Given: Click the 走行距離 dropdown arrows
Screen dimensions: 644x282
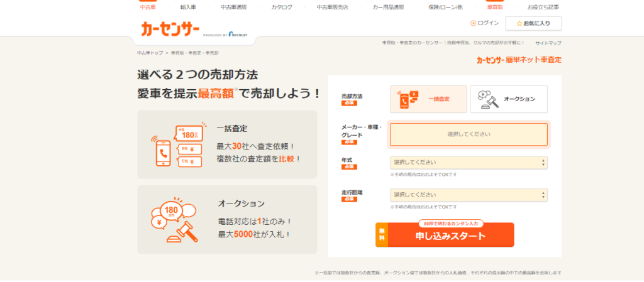Looking at the screenshot, I should (x=543, y=195).
